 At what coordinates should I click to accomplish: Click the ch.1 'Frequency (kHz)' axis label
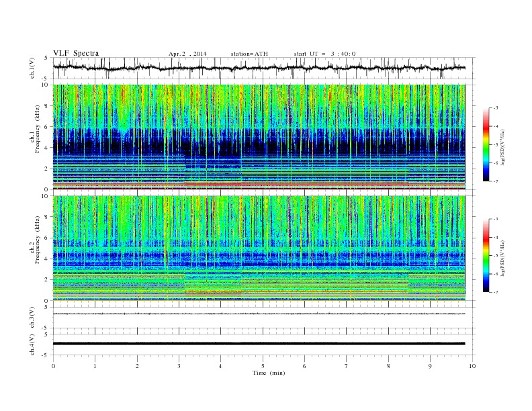[38, 129]
